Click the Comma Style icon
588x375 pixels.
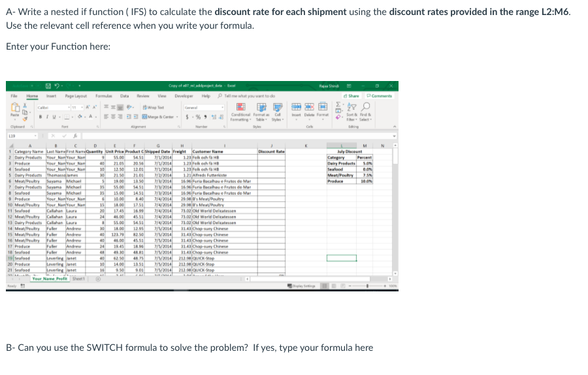[206, 117]
